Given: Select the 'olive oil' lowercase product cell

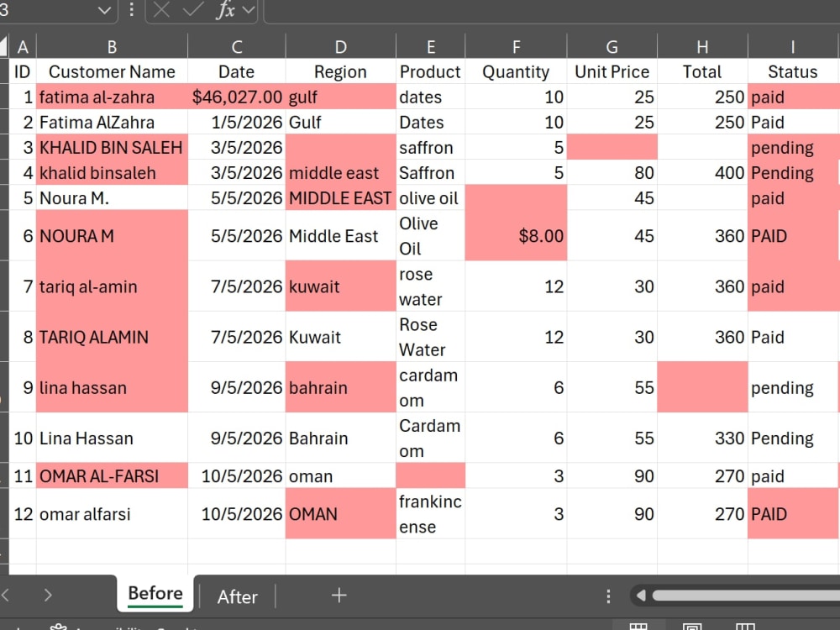Looking at the screenshot, I should tap(431, 197).
